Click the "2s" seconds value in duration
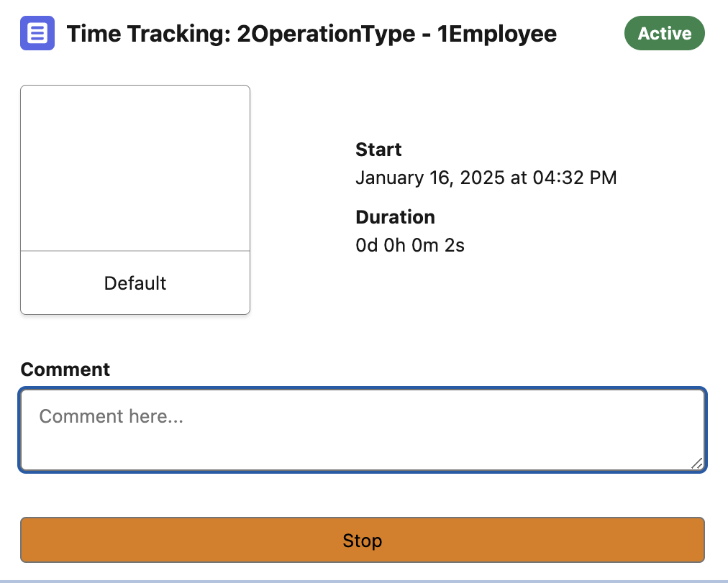Screen dimensions: 728x583 point(455,245)
